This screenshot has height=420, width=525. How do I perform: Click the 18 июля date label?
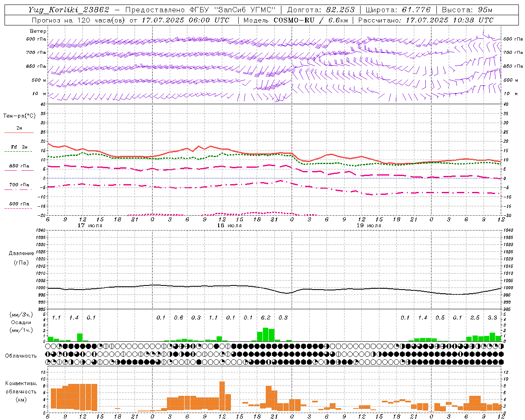pyautogui.click(x=229, y=226)
